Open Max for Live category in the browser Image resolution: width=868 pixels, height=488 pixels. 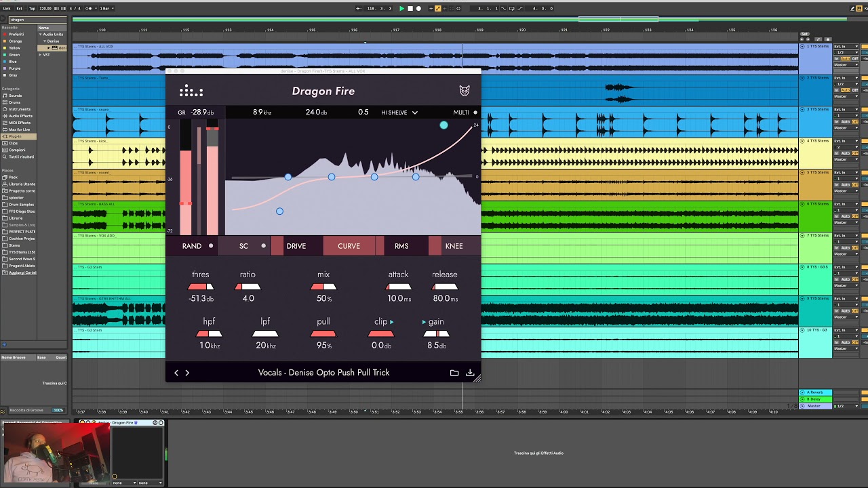tap(19, 129)
